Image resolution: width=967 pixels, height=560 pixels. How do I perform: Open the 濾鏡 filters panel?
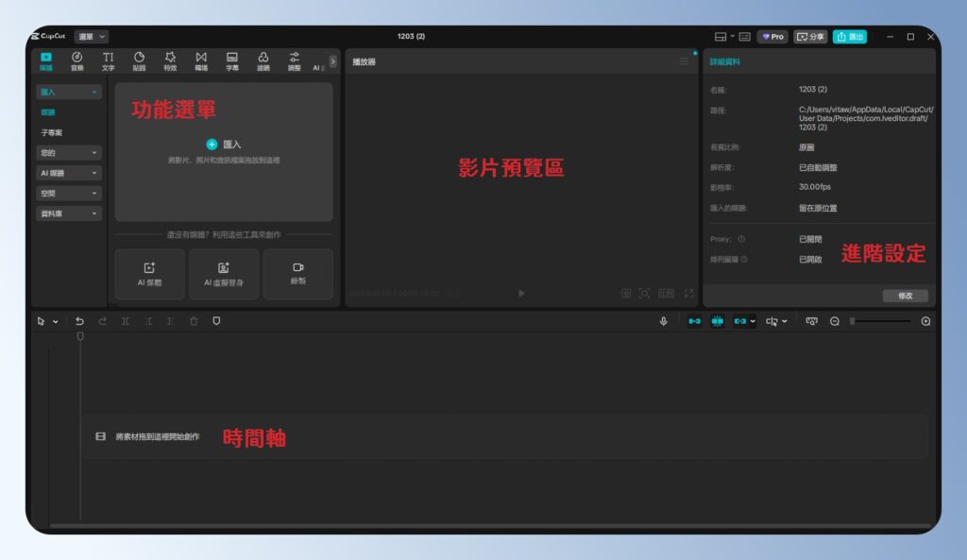(x=263, y=61)
